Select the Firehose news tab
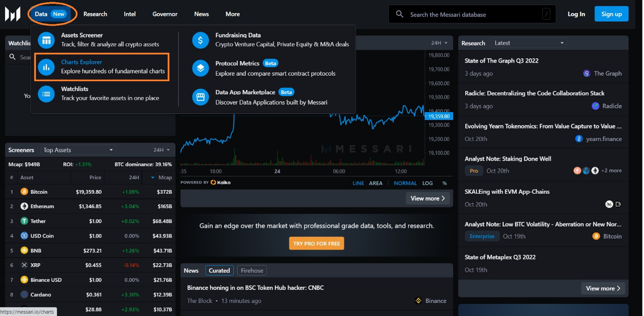This screenshot has height=316, width=644. 252,270
